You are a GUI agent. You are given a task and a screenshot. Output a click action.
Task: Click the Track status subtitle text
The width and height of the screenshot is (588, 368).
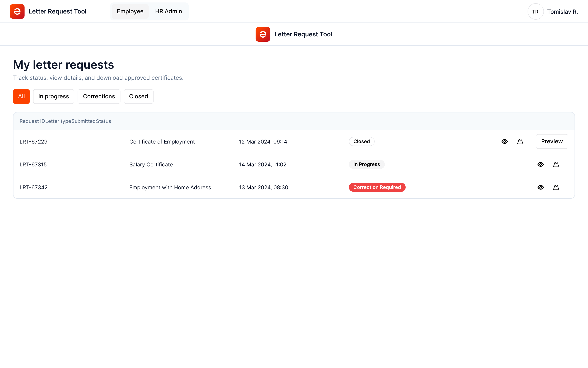click(98, 78)
